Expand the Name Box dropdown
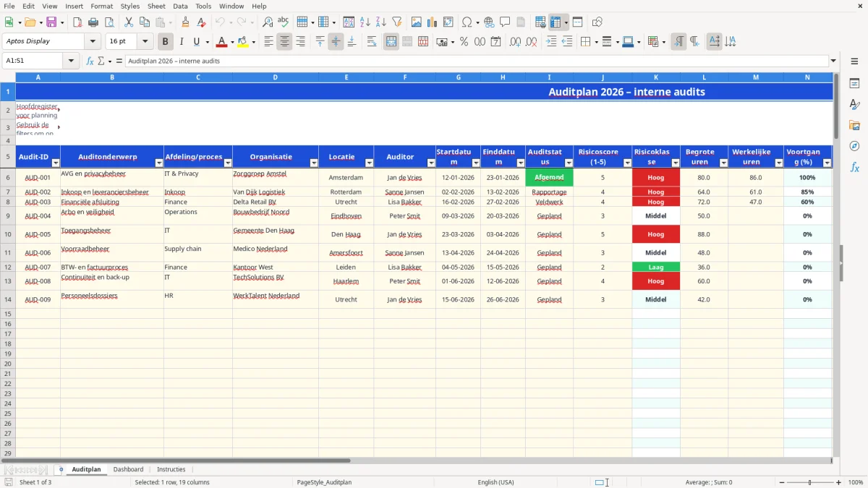 (72, 61)
